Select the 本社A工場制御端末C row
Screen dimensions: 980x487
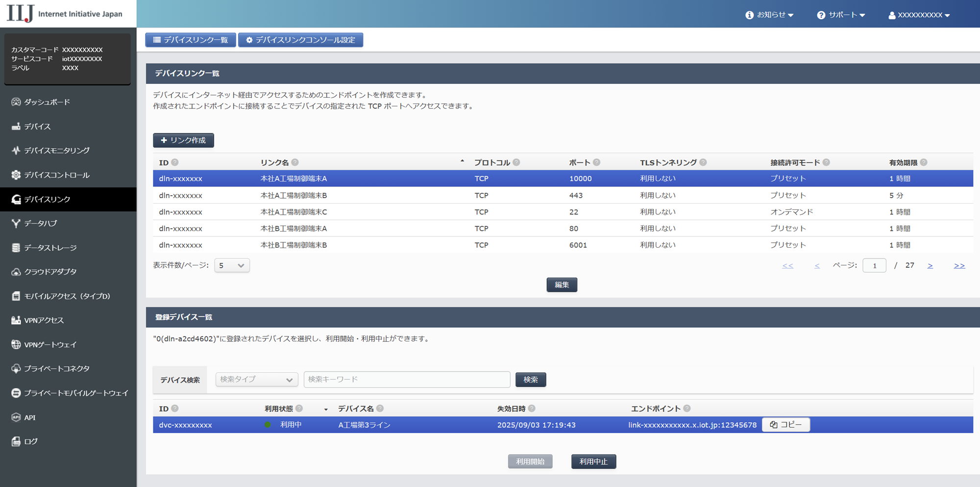tap(294, 212)
